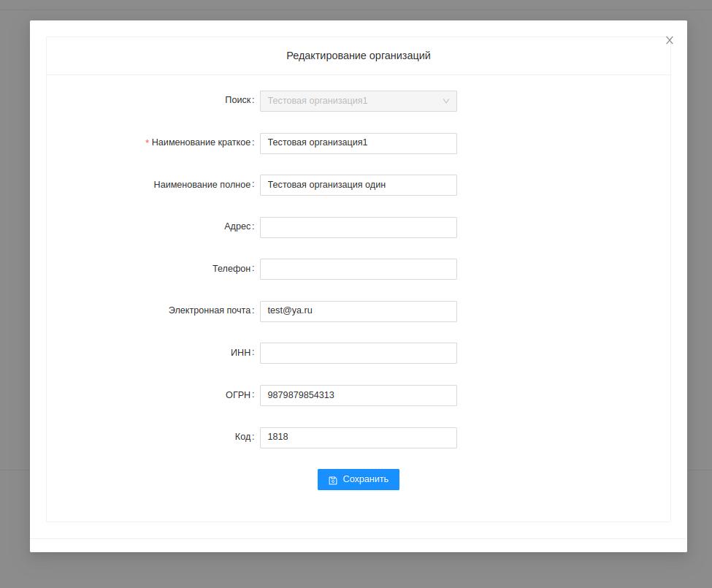This screenshot has height=588, width=712.
Task: Close the organization editing dialog
Action: click(x=670, y=40)
